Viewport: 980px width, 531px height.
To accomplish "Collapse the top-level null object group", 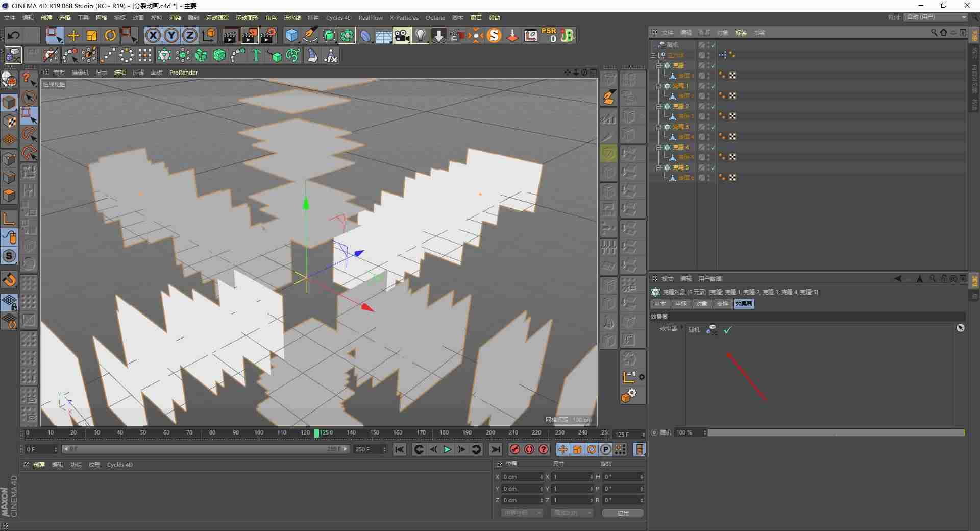I will pos(653,55).
